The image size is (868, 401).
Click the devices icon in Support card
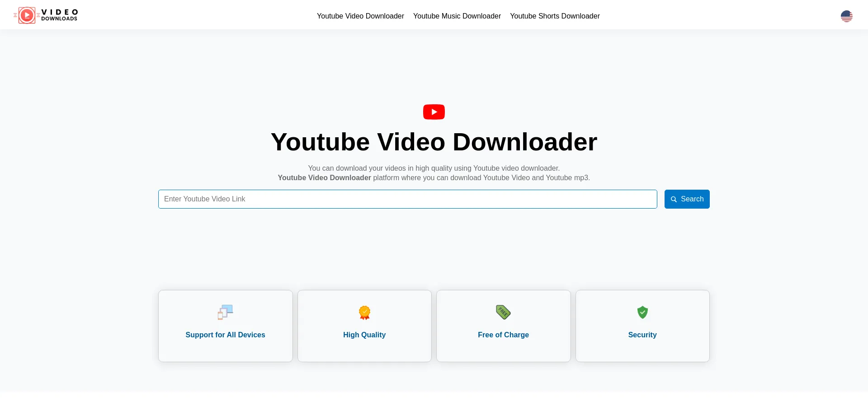pyautogui.click(x=225, y=312)
